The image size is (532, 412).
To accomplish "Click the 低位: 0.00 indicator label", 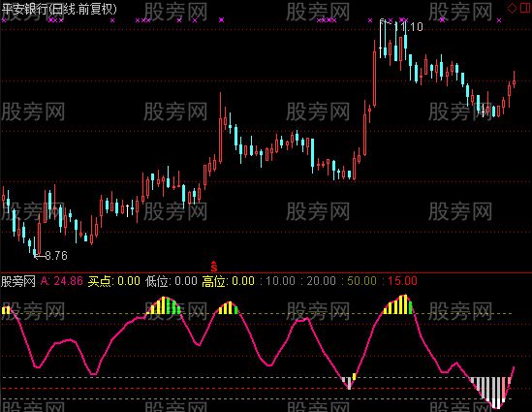I will 172,281.
